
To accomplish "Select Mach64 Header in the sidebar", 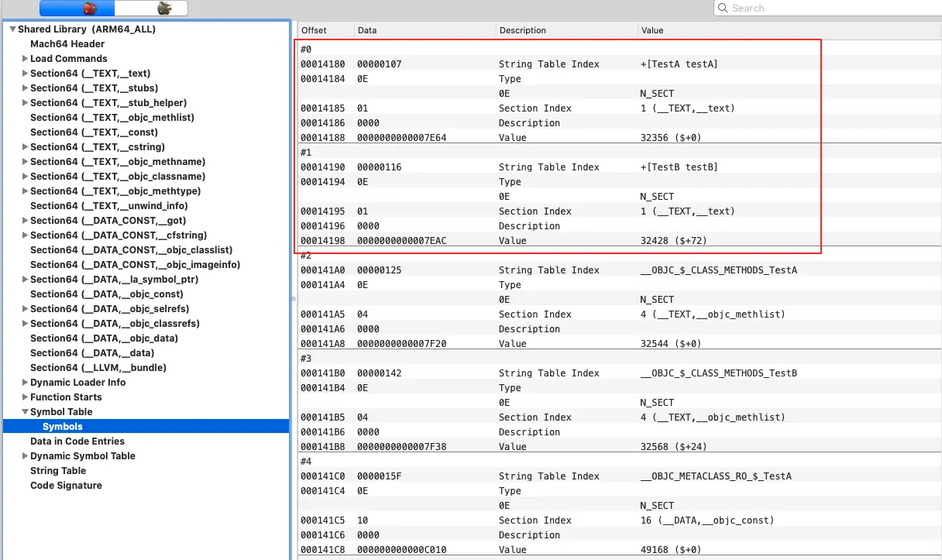I will pyautogui.click(x=67, y=44).
